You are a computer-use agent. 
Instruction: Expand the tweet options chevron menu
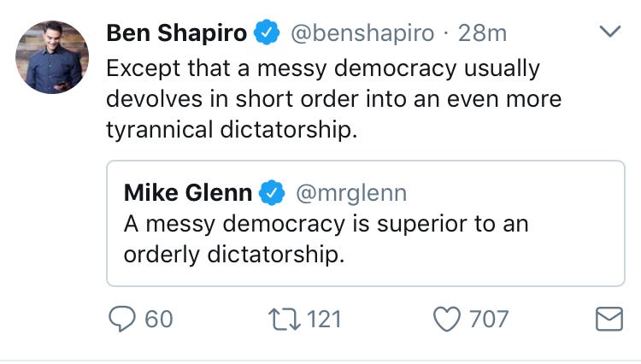(x=609, y=32)
